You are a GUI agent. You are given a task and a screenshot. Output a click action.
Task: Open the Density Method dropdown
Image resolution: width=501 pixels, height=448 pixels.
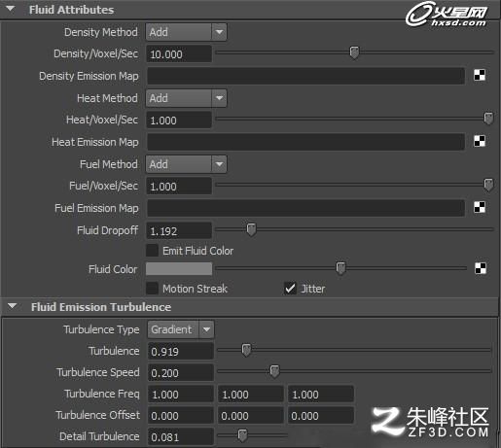(x=186, y=32)
